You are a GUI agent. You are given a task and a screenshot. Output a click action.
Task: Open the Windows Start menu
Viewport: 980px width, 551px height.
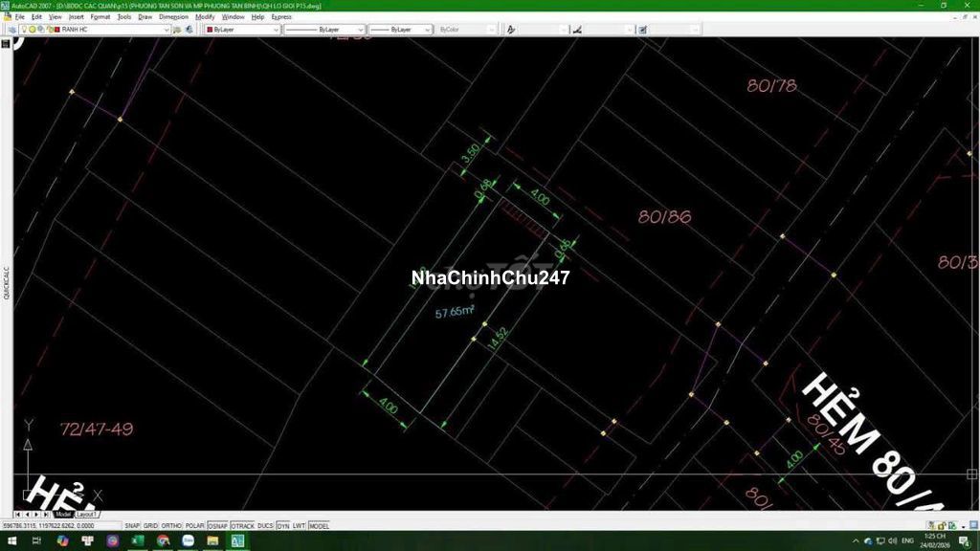[11, 541]
